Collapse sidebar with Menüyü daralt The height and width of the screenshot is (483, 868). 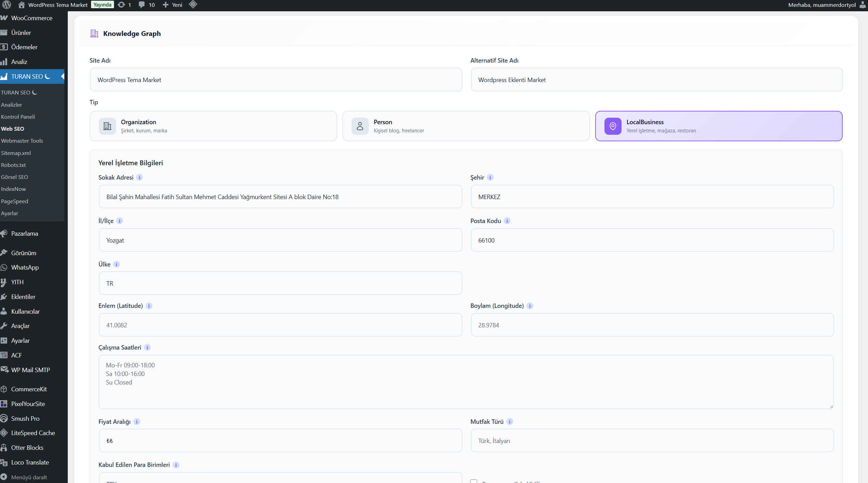[x=29, y=477]
